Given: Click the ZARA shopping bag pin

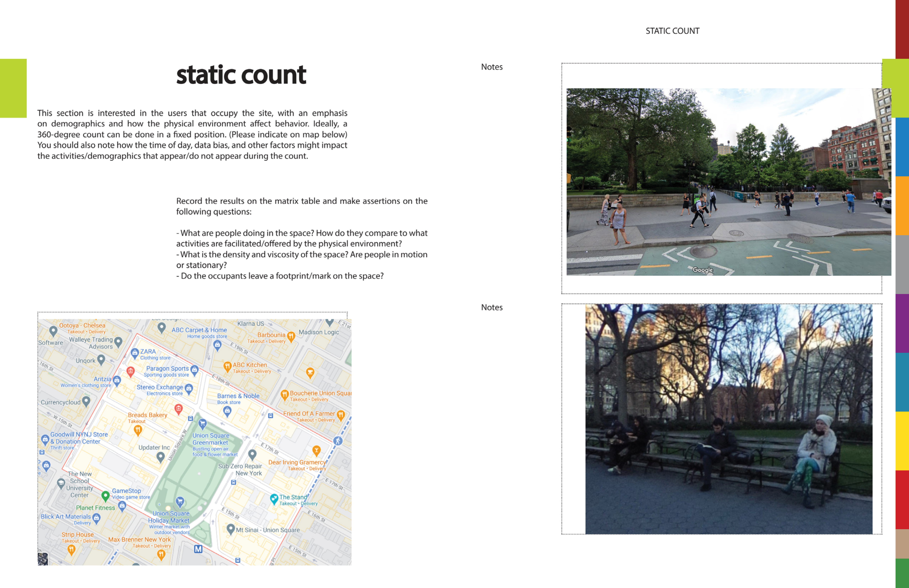Looking at the screenshot, I should point(134,352).
